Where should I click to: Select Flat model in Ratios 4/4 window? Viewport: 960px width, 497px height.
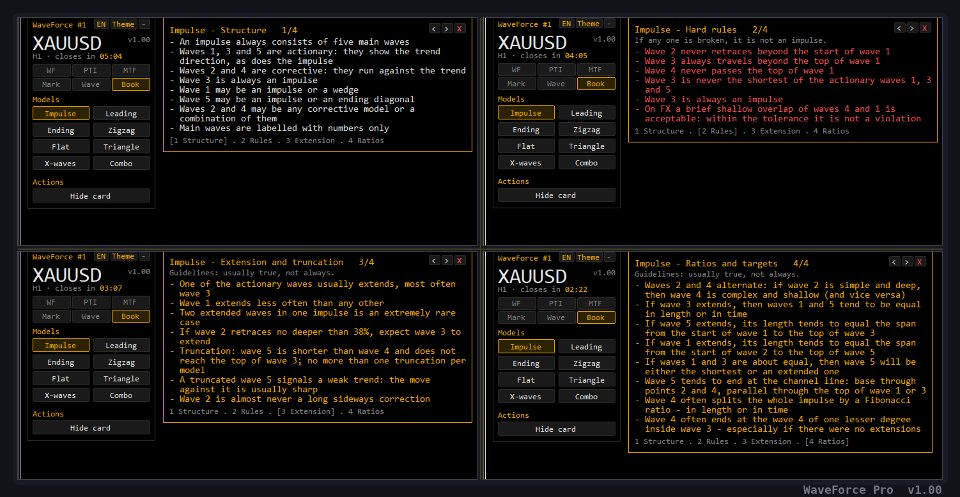[x=526, y=379]
